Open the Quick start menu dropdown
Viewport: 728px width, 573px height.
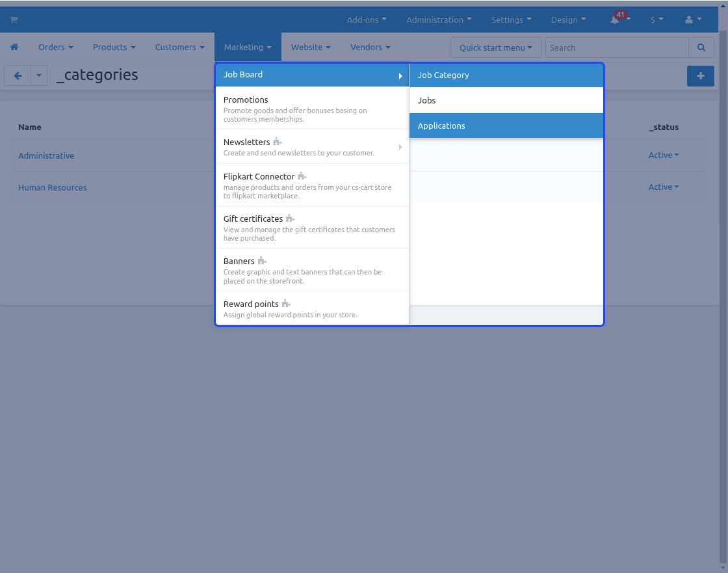point(495,47)
